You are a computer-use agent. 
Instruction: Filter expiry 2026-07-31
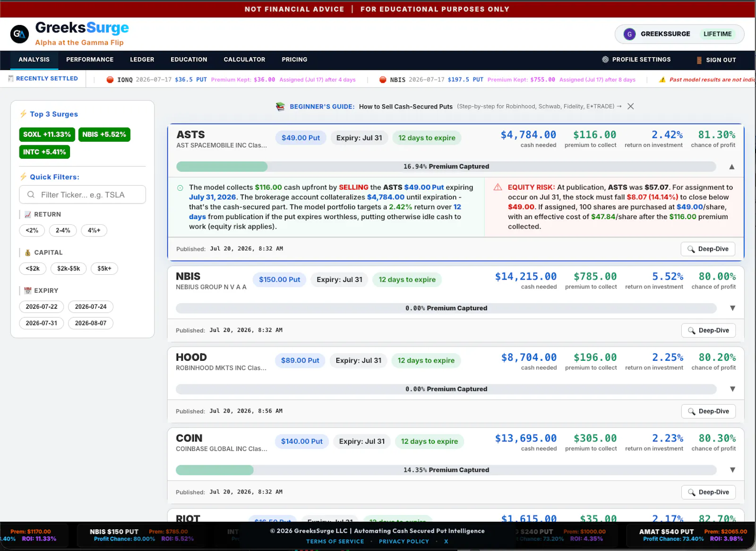tap(42, 323)
